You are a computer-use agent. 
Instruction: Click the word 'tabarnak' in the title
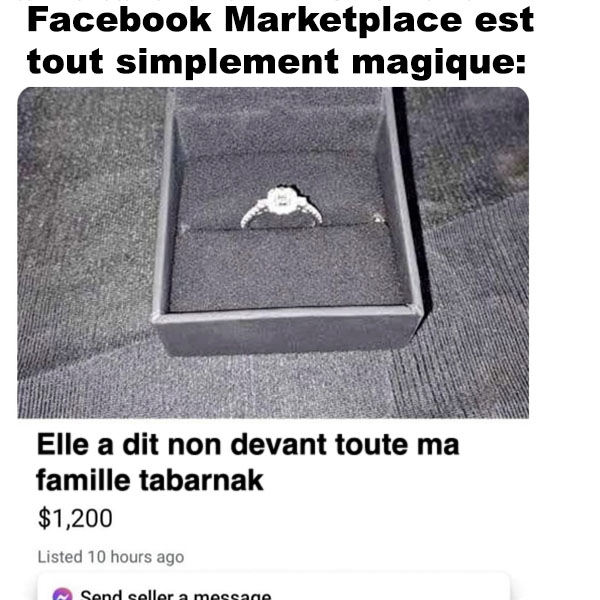click(201, 481)
